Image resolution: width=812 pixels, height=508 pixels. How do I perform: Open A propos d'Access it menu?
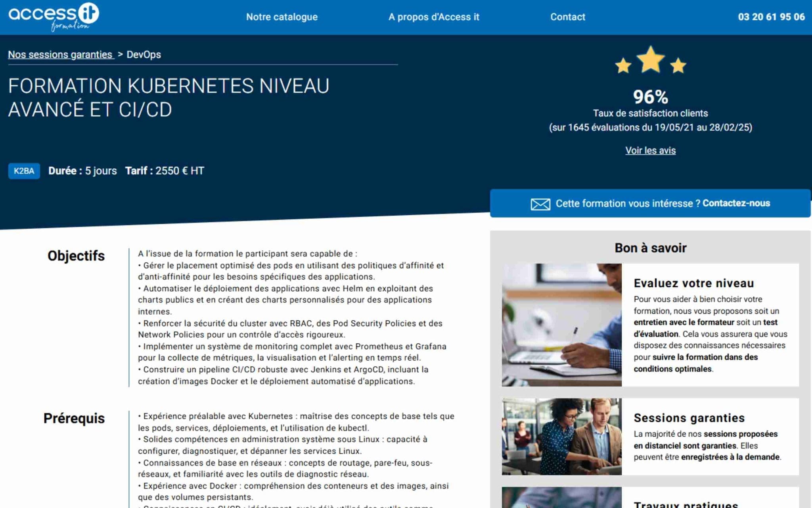click(x=434, y=17)
